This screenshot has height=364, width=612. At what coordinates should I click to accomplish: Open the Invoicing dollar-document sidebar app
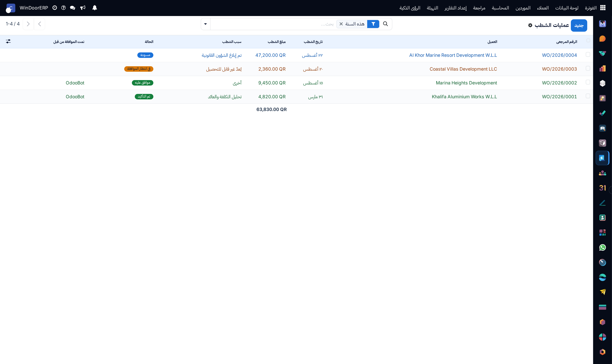pos(602,158)
